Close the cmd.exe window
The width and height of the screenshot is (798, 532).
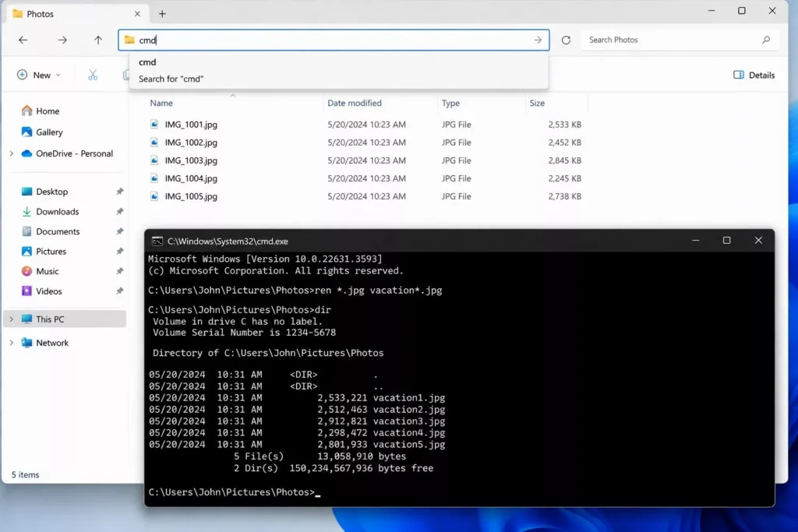(758, 241)
